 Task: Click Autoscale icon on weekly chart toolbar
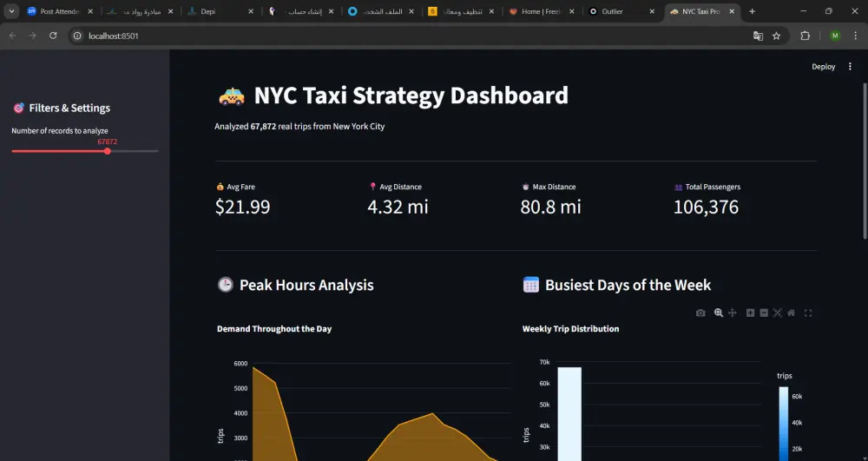pyautogui.click(x=777, y=313)
